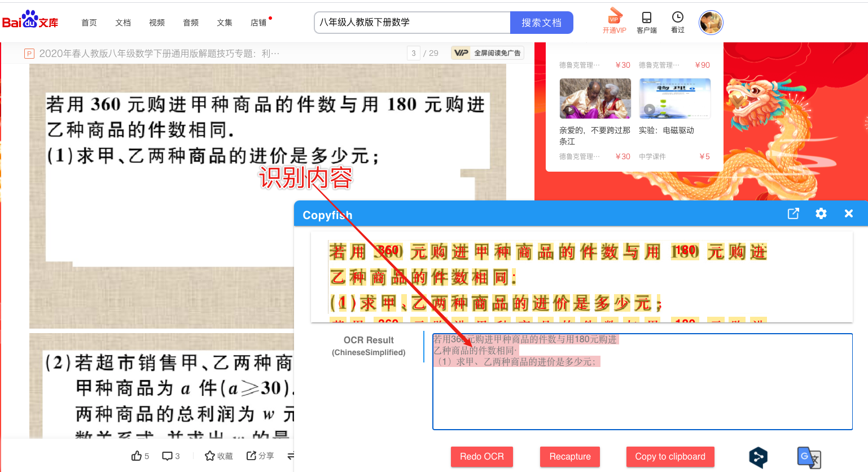Viewport: 868px width, 472px height.
Task: Open Google Translate icon in Copyfish
Action: (x=809, y=457)
